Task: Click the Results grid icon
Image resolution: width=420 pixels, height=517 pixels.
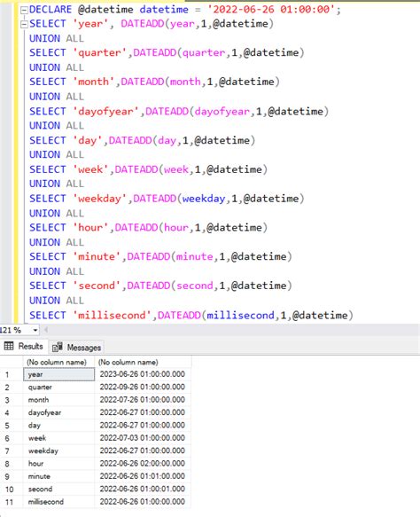Action: click(9, 346)
